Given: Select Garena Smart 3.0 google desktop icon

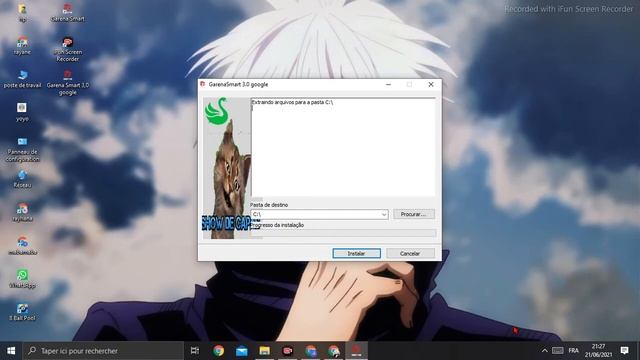Looking at the screenshot, I should (67, 83).
